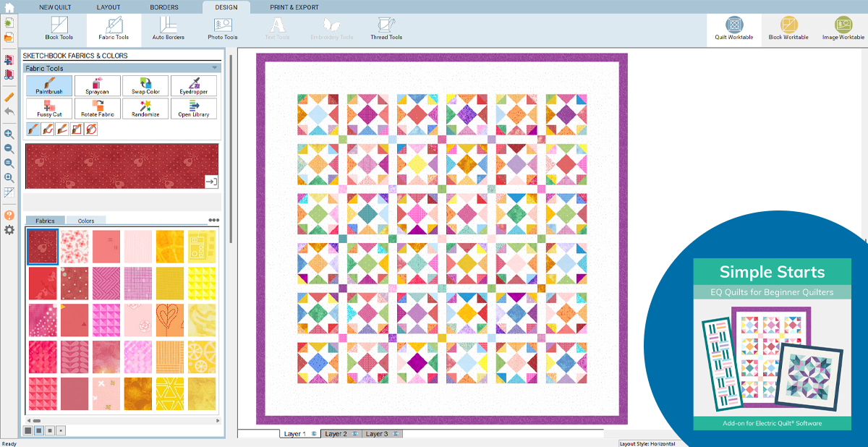Click the Randomize tool
Screen dimensions: 868x447
click(145, 108)
